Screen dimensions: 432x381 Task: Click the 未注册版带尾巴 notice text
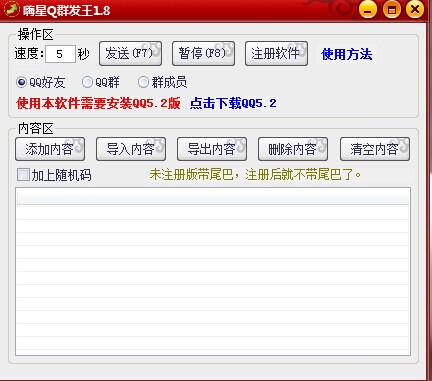tap(255, 174)
